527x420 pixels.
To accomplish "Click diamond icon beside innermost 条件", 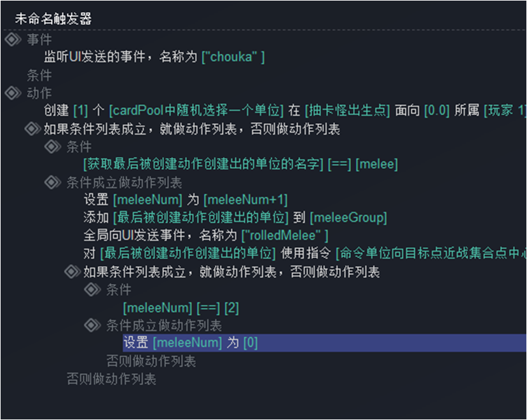I will 92,289.
